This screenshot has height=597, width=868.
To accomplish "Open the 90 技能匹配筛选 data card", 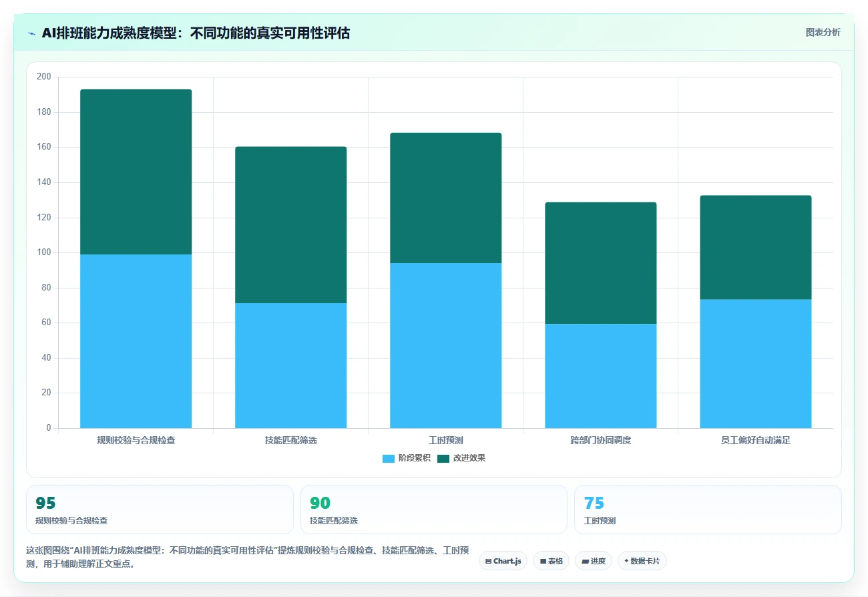I will tap(434, 510).
